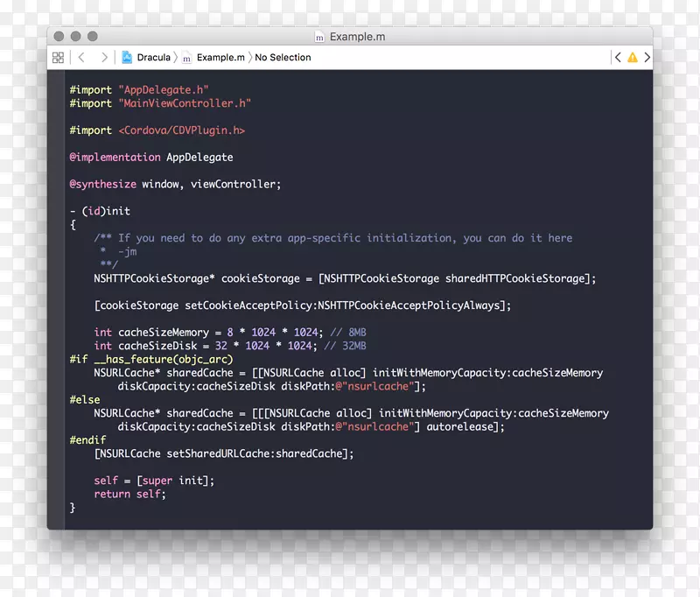Jump to next issue arrow
Image resolution: width=700 pixels, height=597 pixels.
coord(647,58)
